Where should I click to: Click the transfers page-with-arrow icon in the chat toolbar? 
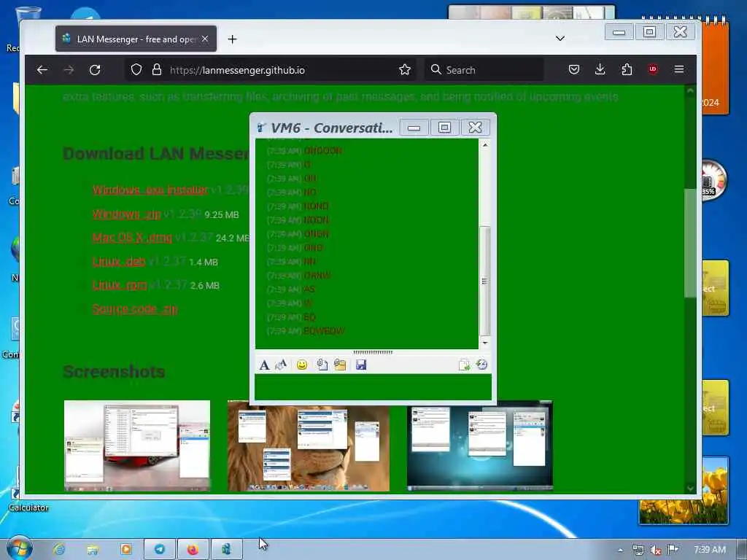coord(464,365)
